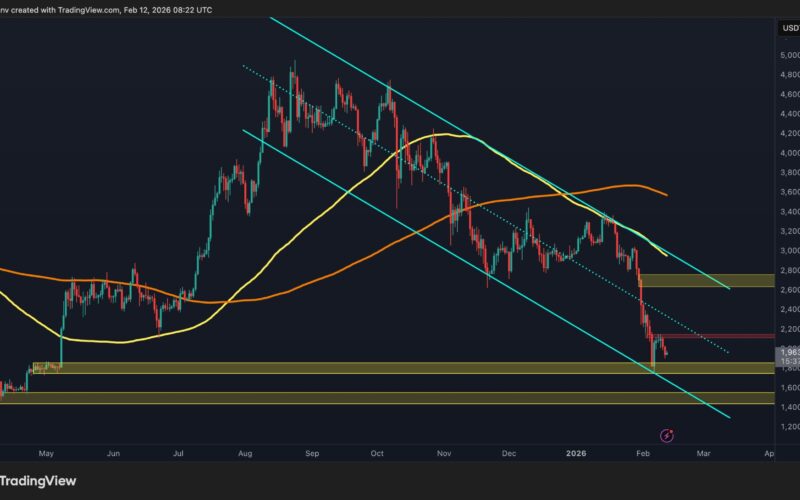
Task: Click the TradingView logo in bottom-left corner
Action: 40,479
